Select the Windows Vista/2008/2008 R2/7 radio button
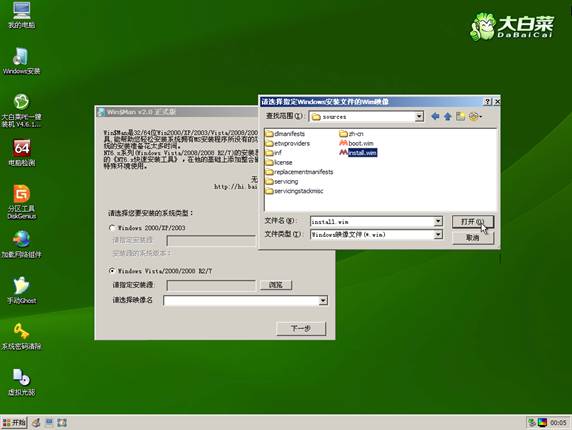This screenshot has width=572, height=430. pos(112,271)
